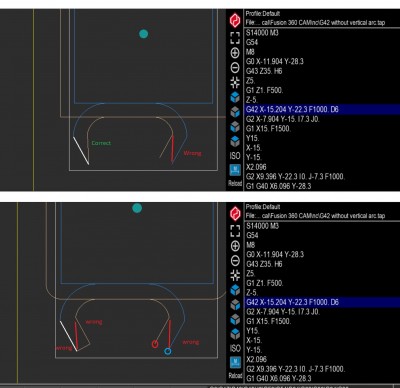This screenshot has height=388, width=400.
Task: Click the fit-to-screen brackets icon in upper viewer
Action: [x=235, y=38]
